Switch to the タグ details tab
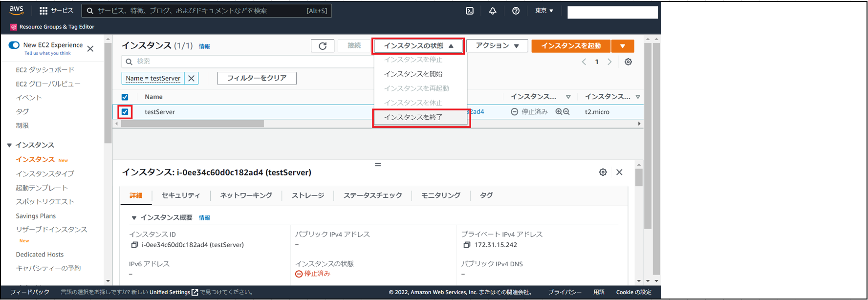The image size is (868, 300). pyautogui.click(x=486, y=195)
